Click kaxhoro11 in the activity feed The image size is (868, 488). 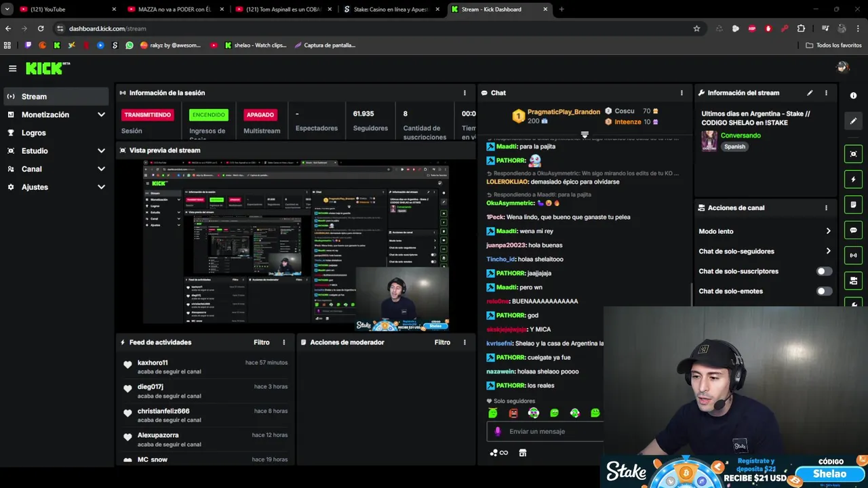(153, 363)
